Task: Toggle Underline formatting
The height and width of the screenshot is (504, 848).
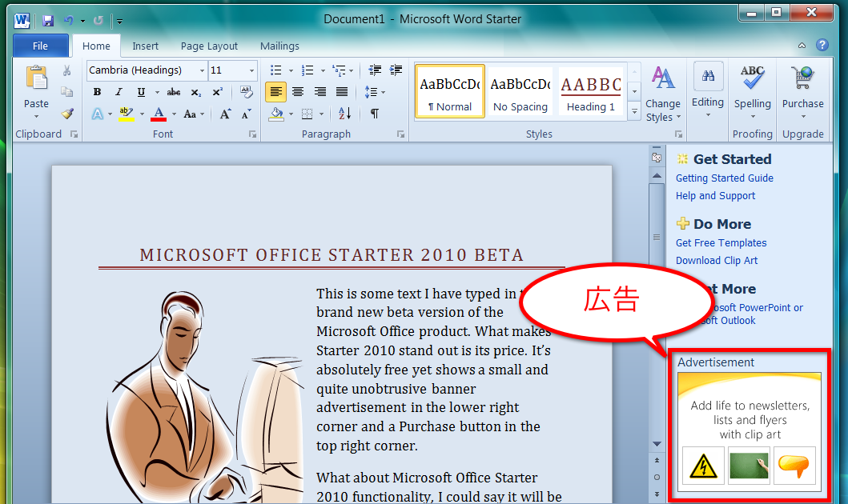Action: (141, 92)
